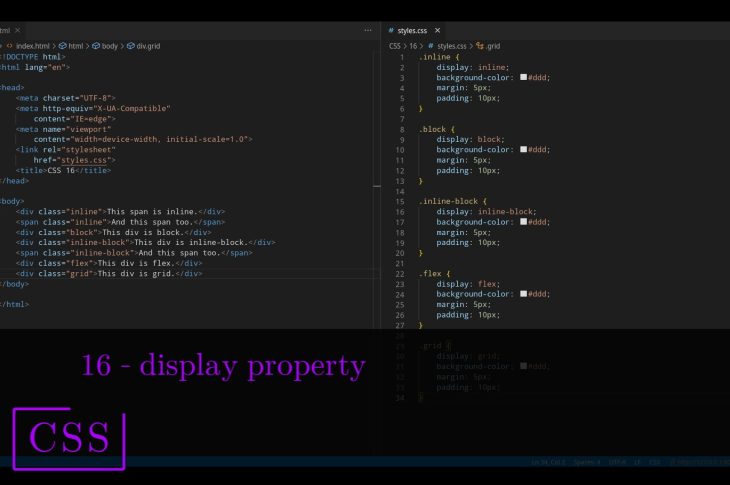Close the index.html editor tab
The width and height of the screenshot is (730, 485).
tap(18, 31)
